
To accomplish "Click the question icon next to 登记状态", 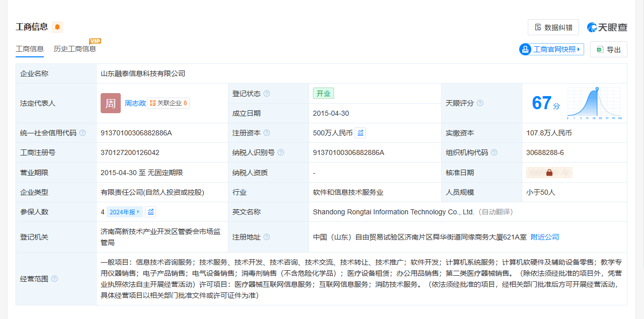I will (x=267, y=94).
